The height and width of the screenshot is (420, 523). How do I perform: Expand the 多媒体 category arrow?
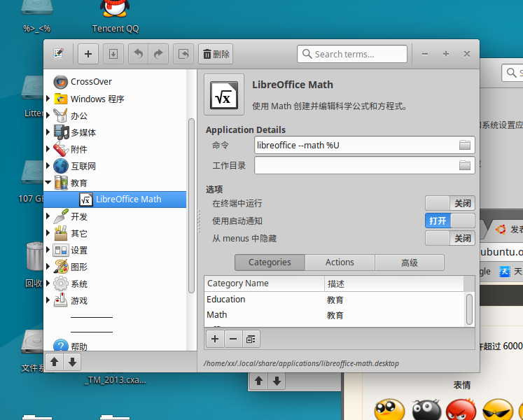pyautogui.click(x=48, y=132)
